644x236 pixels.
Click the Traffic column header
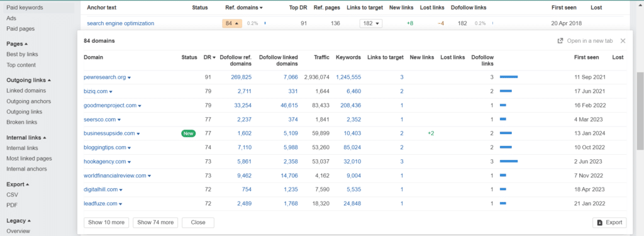[x=321, y=57]
